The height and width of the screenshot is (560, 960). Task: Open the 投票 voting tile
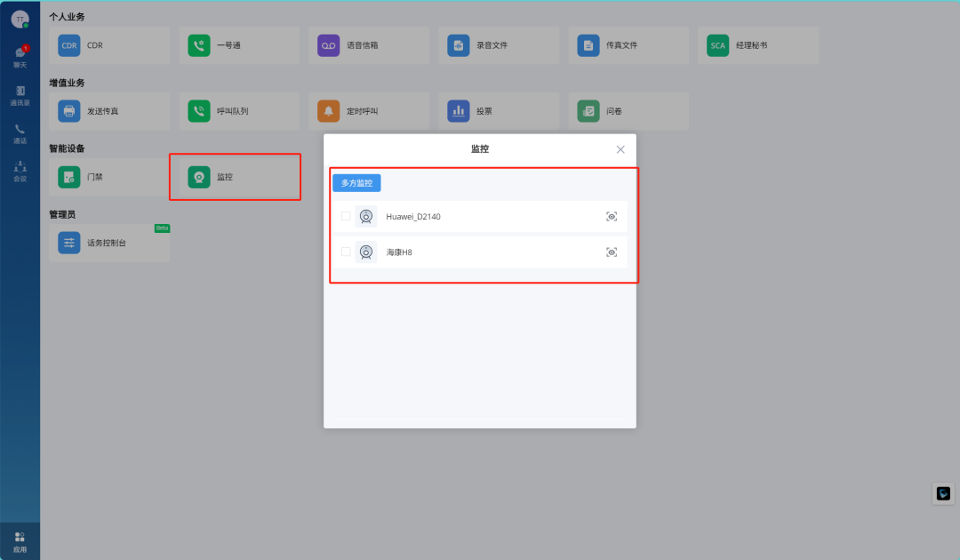pos(499,111)
